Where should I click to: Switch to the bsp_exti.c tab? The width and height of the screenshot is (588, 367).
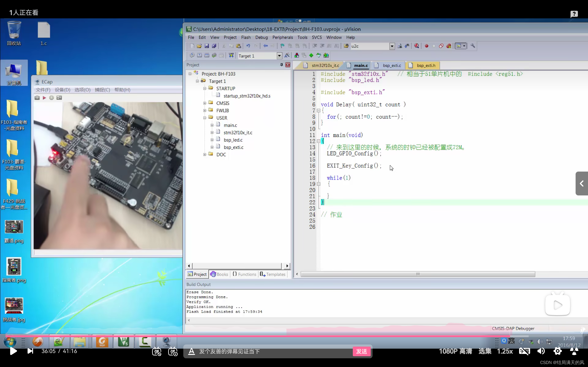click(x=391, y=65)
